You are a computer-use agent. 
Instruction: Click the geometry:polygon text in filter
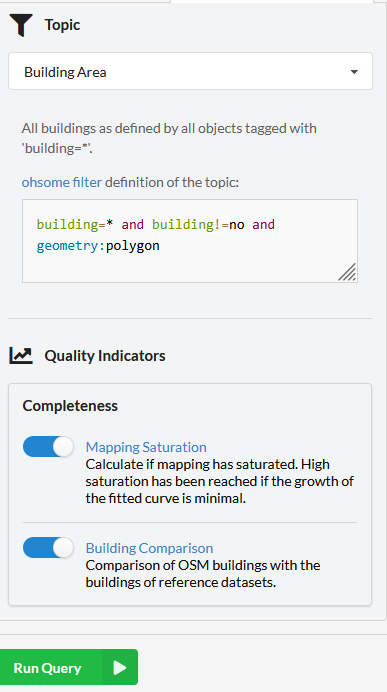coord(98,245)
